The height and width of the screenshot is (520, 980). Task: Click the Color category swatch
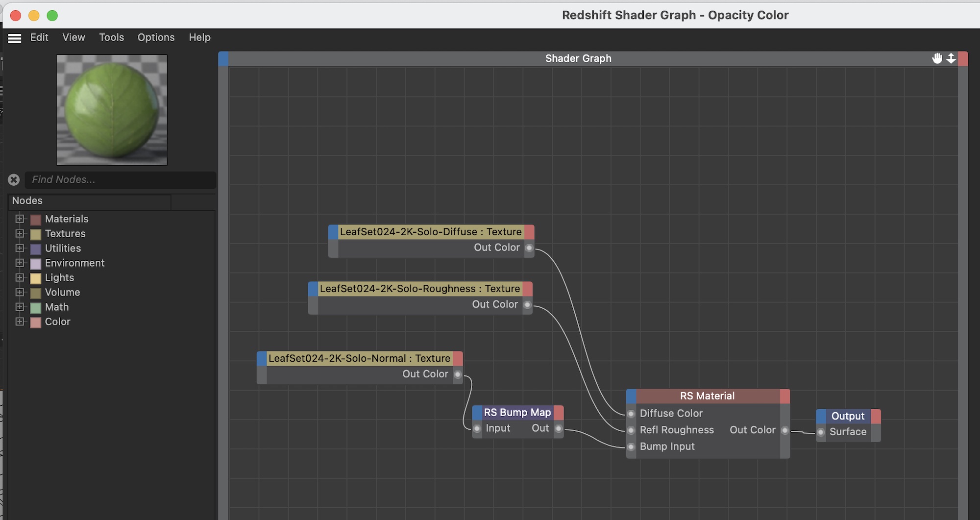coord(36,322)
